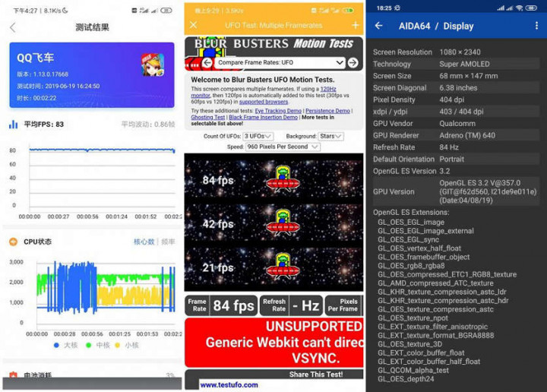Tap GL_AMD_compressed_ATC_texture extension entry
547x392 pixels.
[x=436, y=283]
